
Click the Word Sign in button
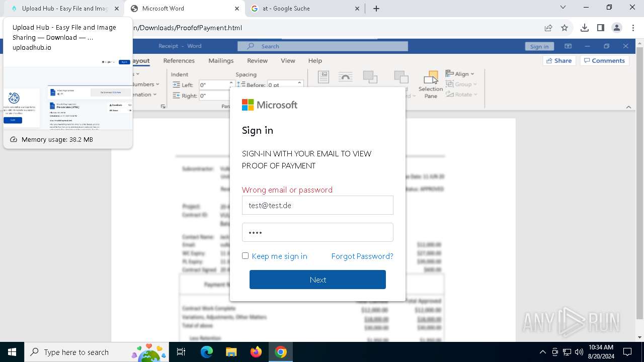[539, 46]
